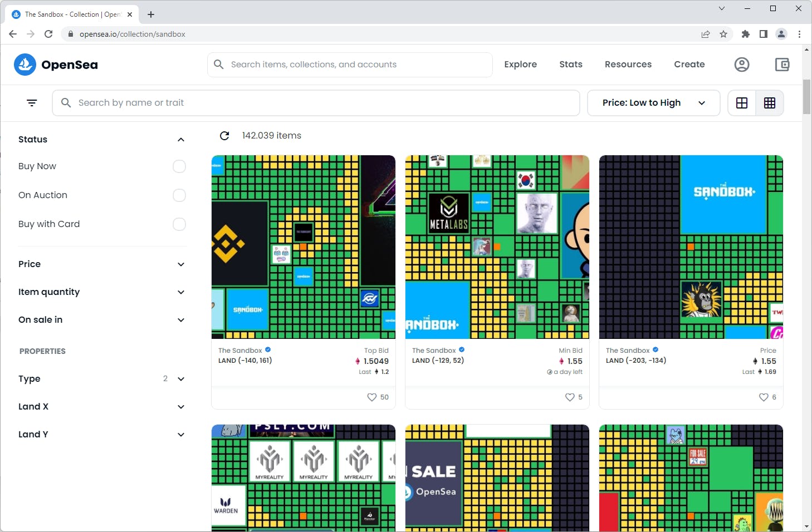This screenshot has height=532, width=812.
Task: Favorite LAND (-140, 161) heart icon
Action: [372, 397]
